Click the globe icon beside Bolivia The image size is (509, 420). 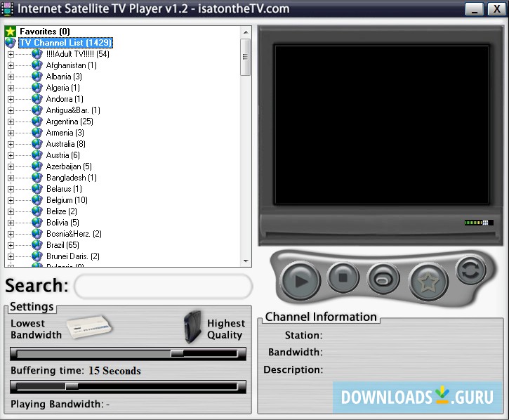click(x=37, y=222)
